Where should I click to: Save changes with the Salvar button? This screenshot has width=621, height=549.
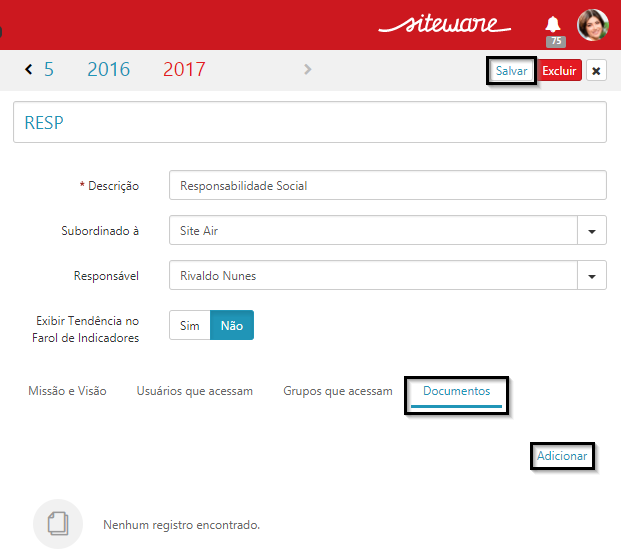[x=511, y=71]
